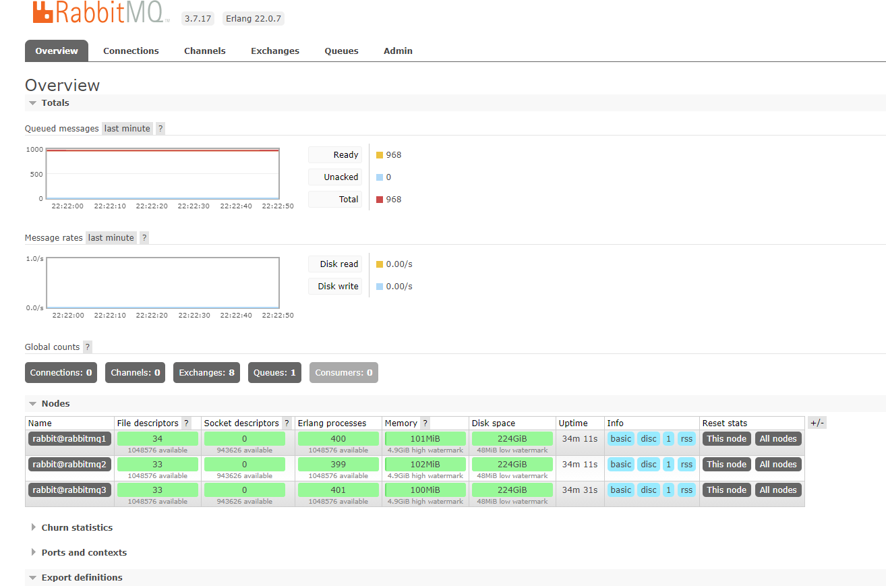Expand the Churn statistics section
The image size is (886, 588).
(x=77, y=527)
